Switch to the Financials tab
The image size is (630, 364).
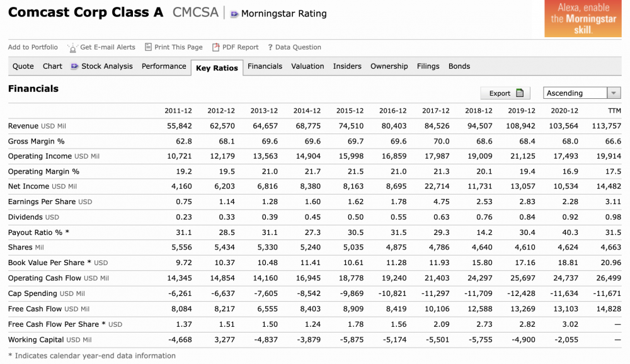(265, 66)
